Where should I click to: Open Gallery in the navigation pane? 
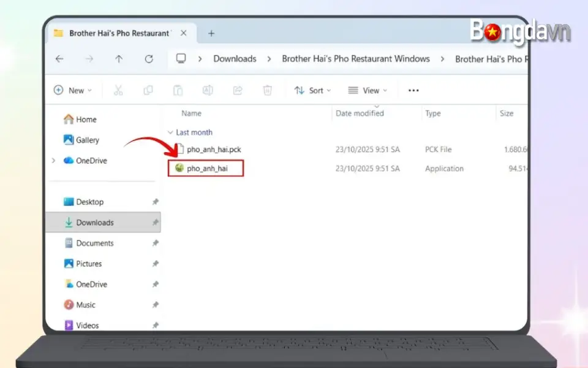click(x=81, y=140)
